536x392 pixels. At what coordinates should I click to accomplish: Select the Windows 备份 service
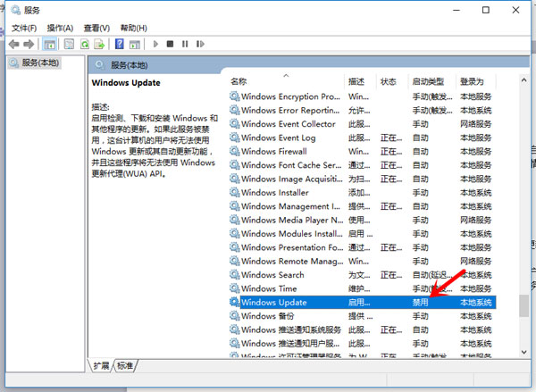click(363, 316)
